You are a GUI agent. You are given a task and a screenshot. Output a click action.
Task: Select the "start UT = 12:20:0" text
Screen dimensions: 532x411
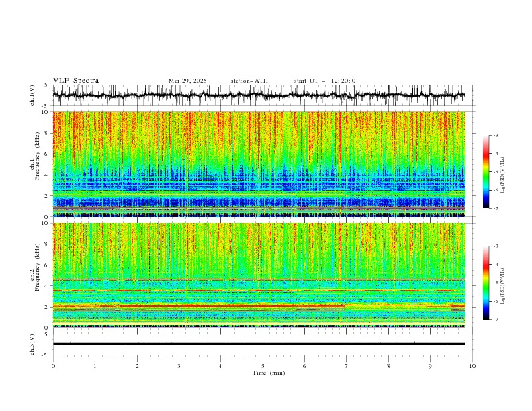(x=324, y=81)
